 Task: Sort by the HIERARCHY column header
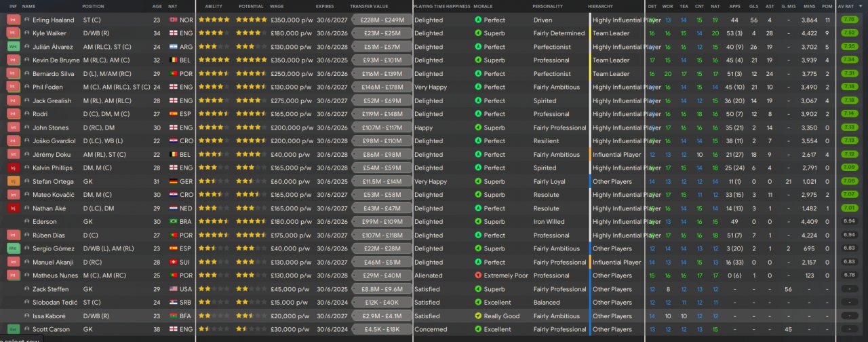601,6
